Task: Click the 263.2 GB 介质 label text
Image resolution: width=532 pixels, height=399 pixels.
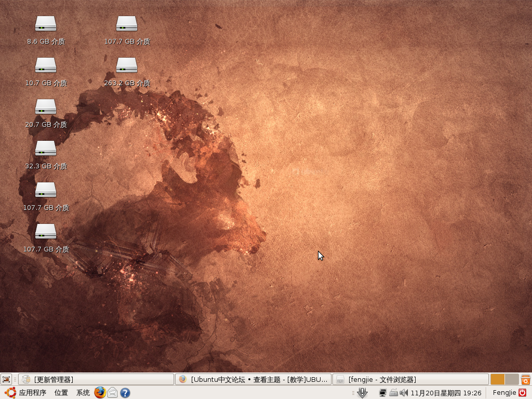Action: (127, 83)
